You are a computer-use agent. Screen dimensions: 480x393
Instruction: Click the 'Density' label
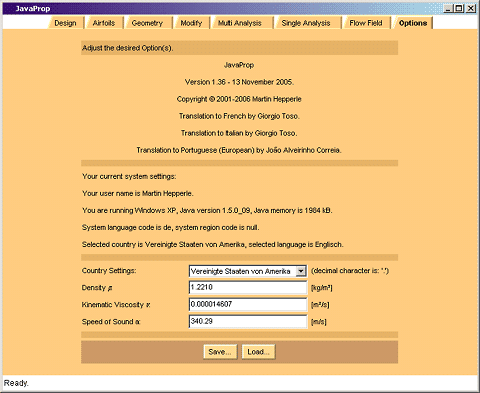click(97, 288)
